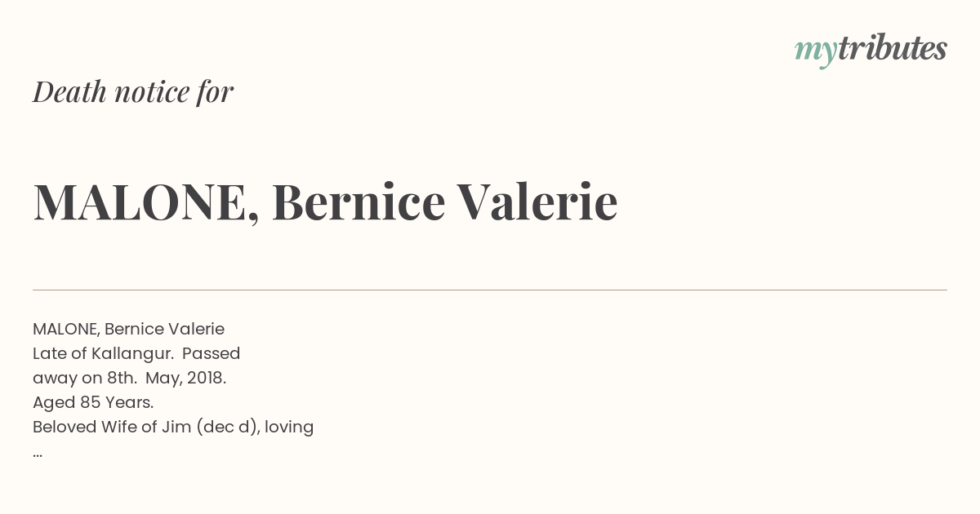Click the "tributes" portion of the logo
Screen dimensions: 980x514
point(892,48)
